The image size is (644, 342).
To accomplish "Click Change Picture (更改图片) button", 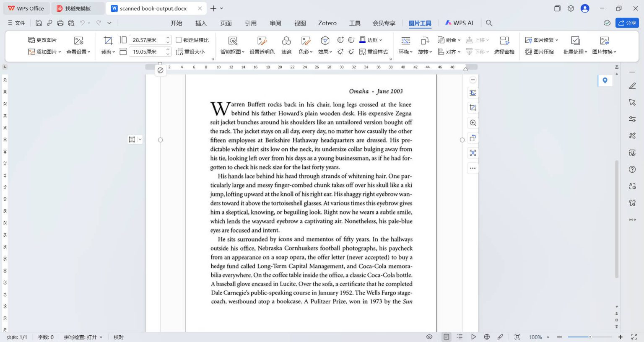I will point(42,40).
